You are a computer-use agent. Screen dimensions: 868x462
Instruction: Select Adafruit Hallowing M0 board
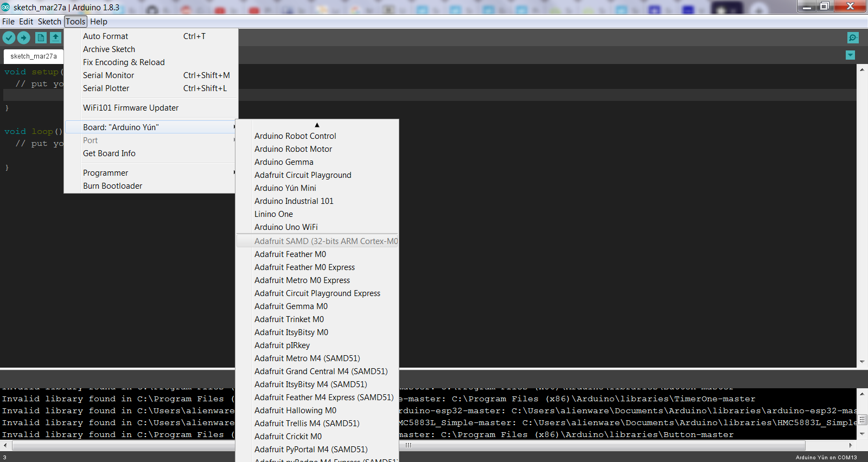[x=317, y=410]
